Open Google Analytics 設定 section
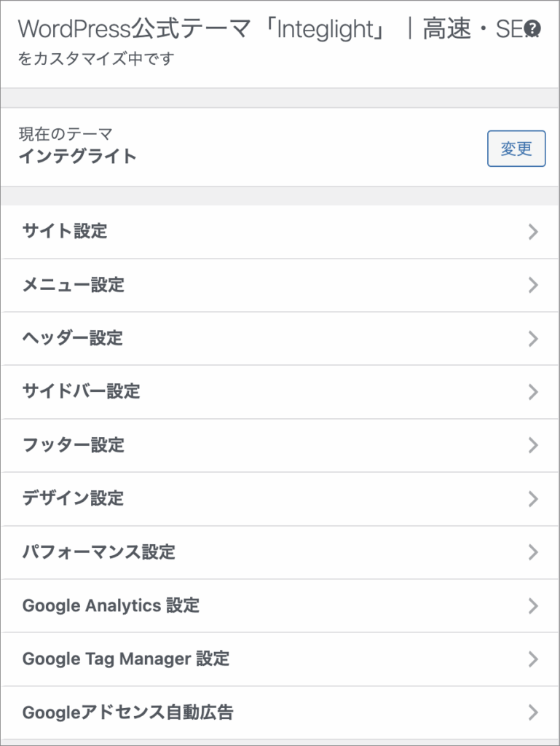 pyautogui.click(x=111, y=605)
